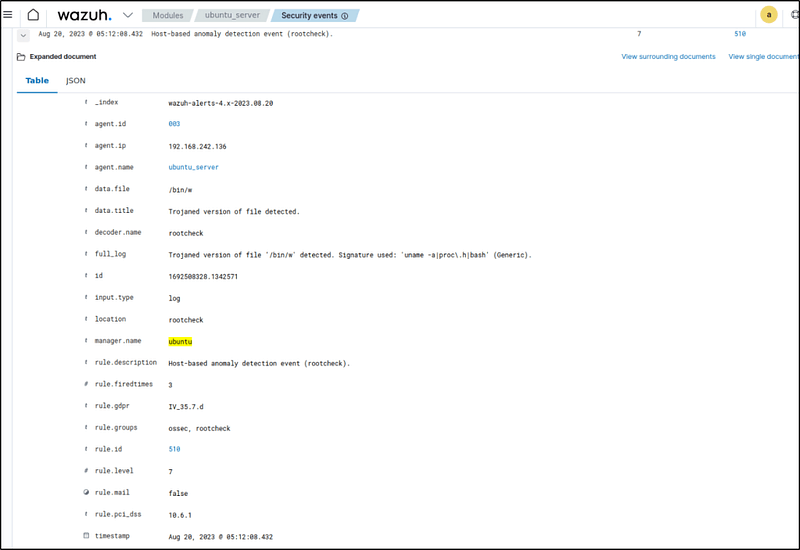
Task: Open the Modules breadcrumb
Action: [167, 16]
